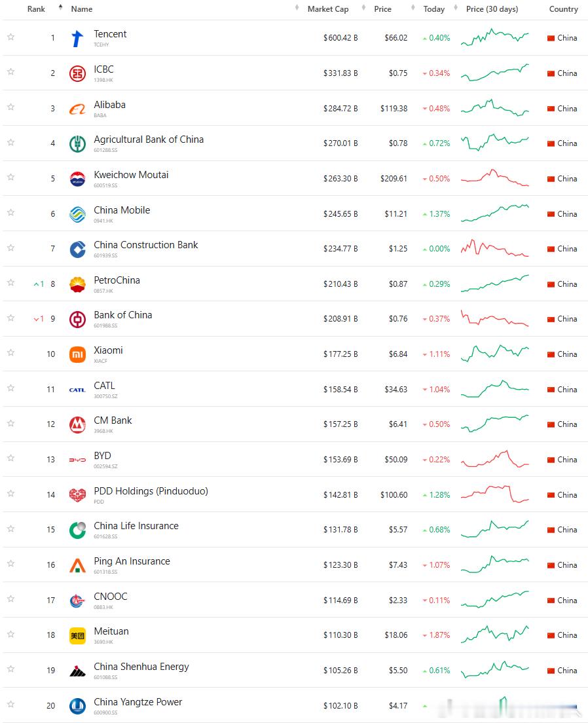Click the CATL logo
Viewport: 588px width, 723px height.
coord(77,390)
